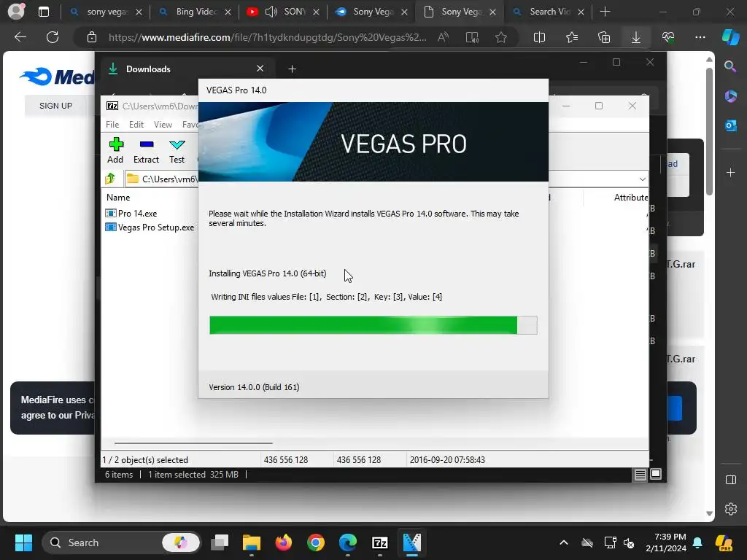The image size is (747, 560).
Task: Refresh the MediaFire page
Action: pos(53,37)
